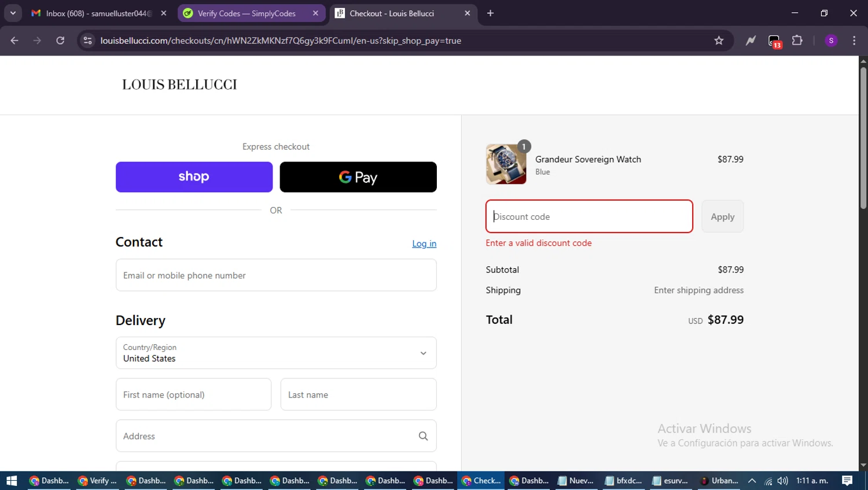Click the 'Enter shipping address' text
This screenshot has height=490, width=868.
[x=698, y=290]
